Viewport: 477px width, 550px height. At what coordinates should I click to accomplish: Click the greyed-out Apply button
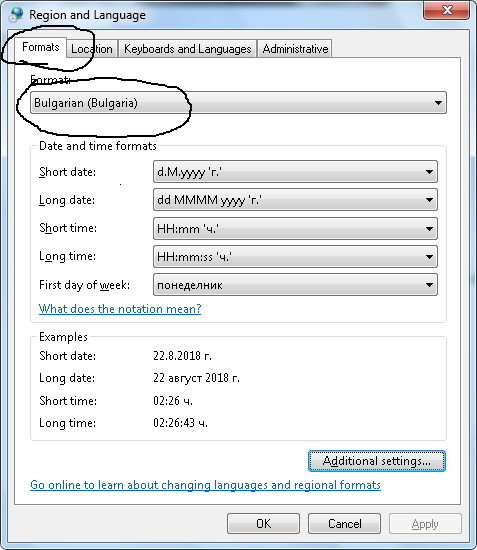pos(425,524)
